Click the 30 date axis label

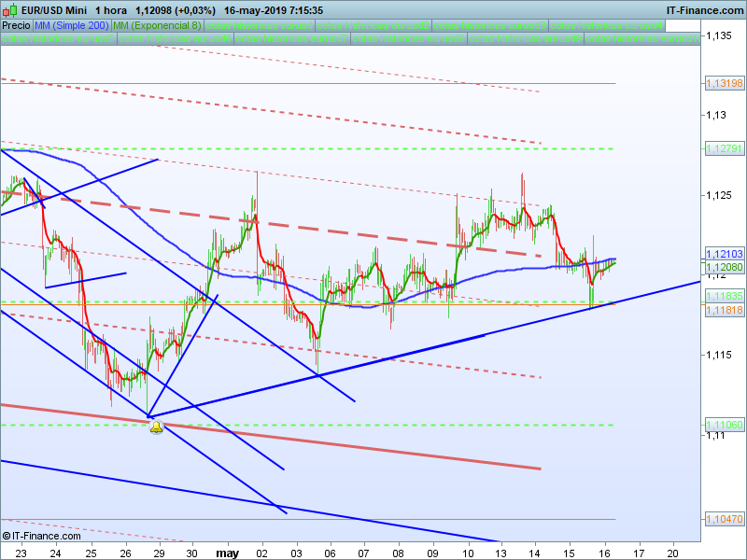(x=192, y=553)
